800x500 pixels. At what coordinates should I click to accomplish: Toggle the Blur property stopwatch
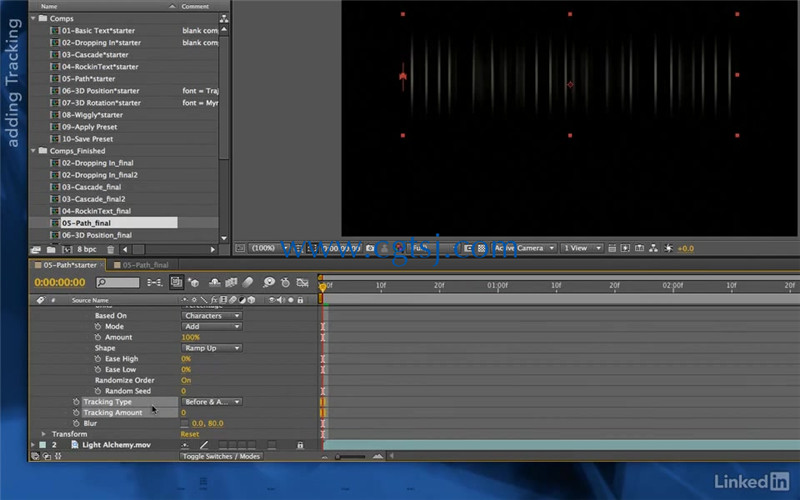coord(76,423)
